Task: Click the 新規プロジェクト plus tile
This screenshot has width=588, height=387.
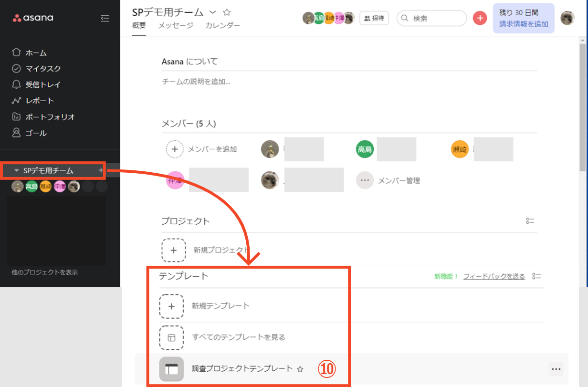Action: pos(174,250)
